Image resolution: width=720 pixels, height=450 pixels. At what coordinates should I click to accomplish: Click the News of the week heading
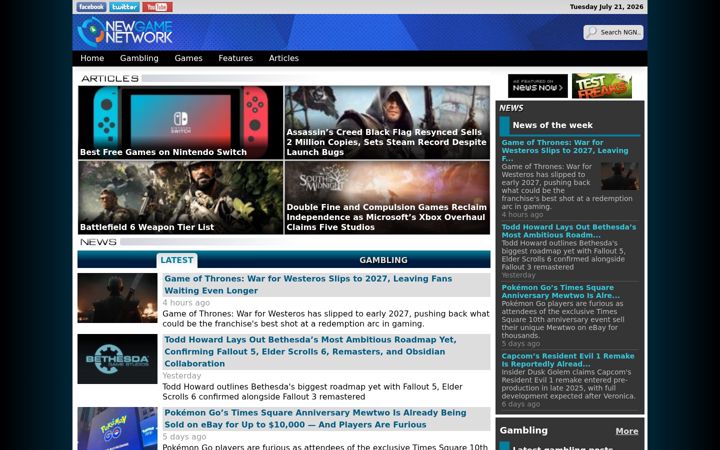pyautogui.click(x=552, y=125)
